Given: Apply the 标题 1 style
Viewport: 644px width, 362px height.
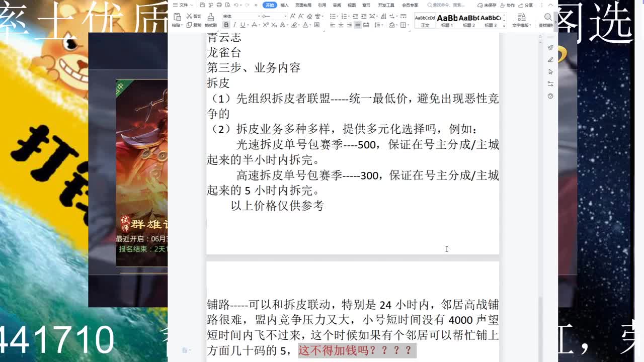Looking at the screenshot, I should pos(447,20).
